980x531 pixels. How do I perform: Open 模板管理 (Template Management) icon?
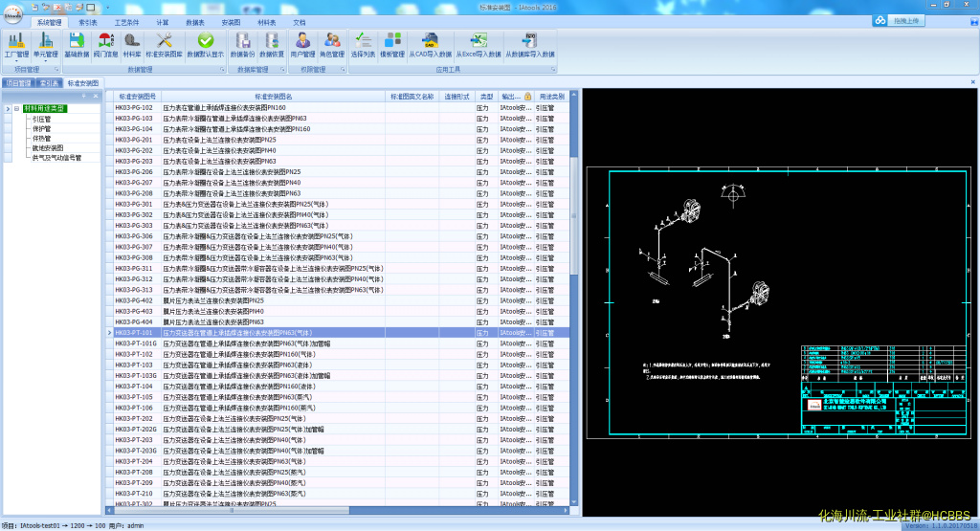coord(392,41)
